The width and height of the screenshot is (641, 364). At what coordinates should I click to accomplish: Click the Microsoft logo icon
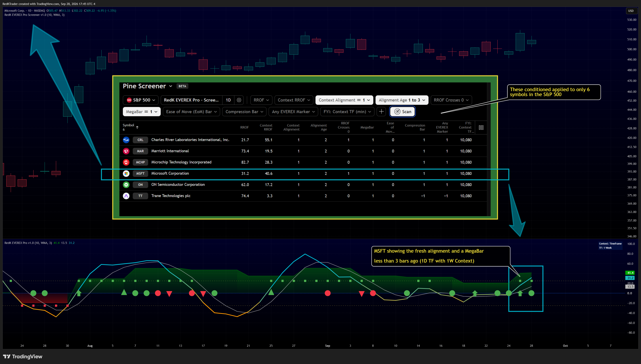[x=126, y=174]
